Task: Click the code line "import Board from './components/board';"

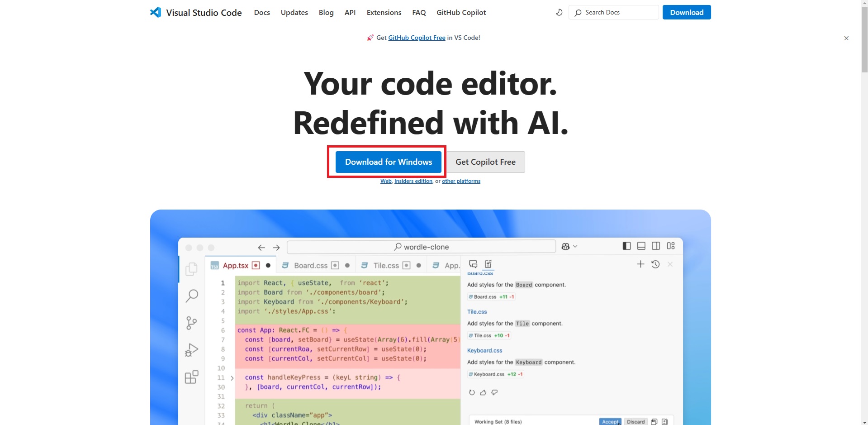Action: (311, 292)
